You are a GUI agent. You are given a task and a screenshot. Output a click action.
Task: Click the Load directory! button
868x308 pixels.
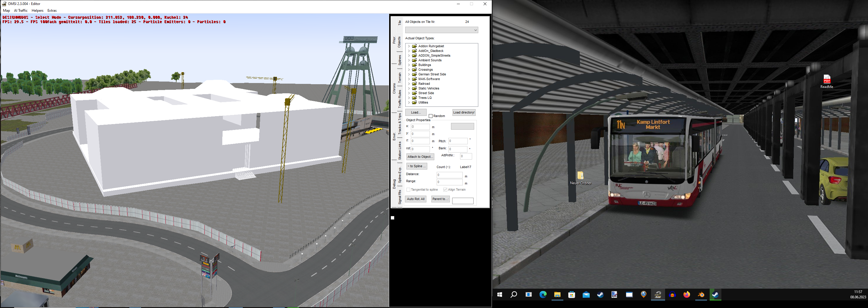[x=464, y=113]
